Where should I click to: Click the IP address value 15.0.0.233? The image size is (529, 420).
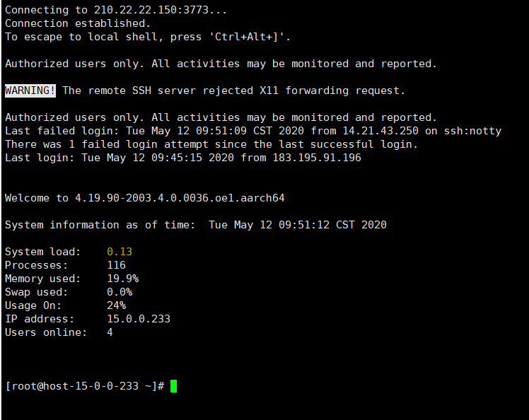(139, 319)
